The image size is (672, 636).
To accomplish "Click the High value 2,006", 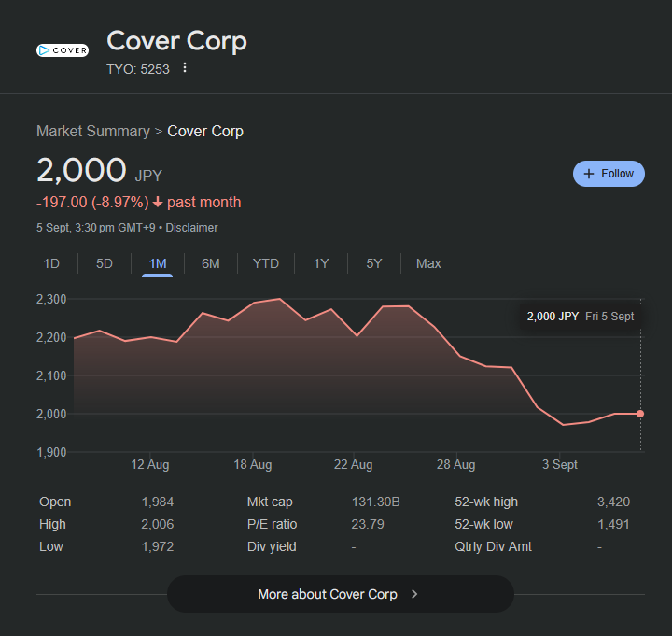I will (x=158, y=524).
